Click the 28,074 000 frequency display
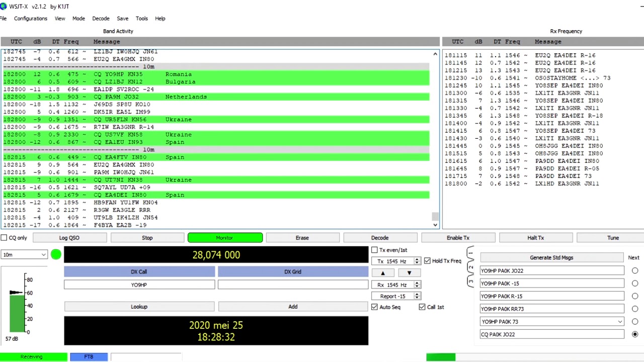 216,255
